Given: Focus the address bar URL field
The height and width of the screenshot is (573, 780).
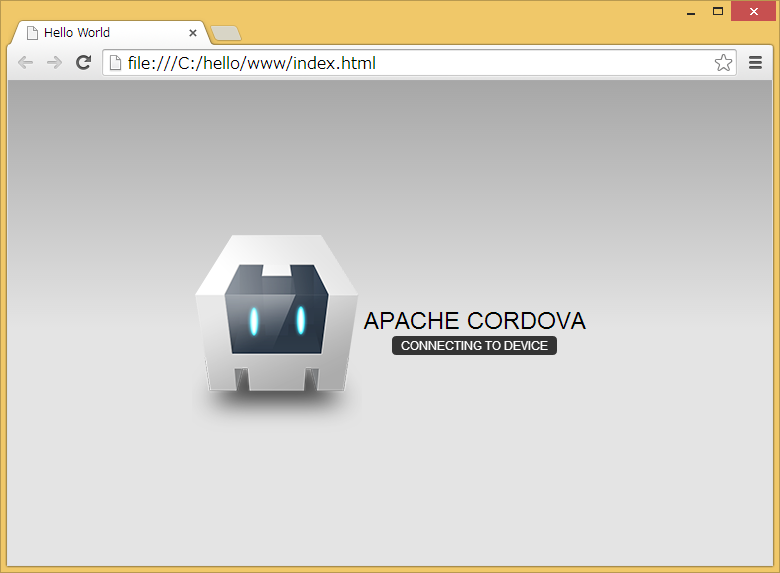Looking at the screenshot, I should click(419, 63).
